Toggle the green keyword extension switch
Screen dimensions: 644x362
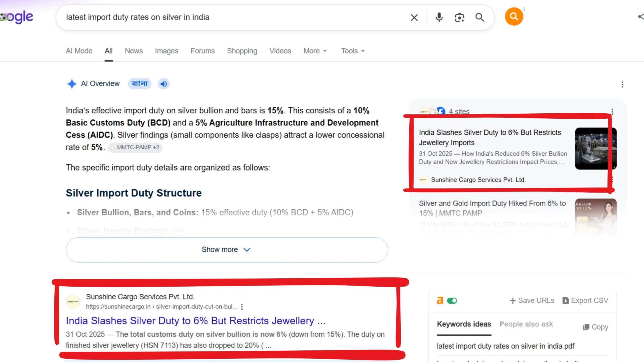point(452,301)
